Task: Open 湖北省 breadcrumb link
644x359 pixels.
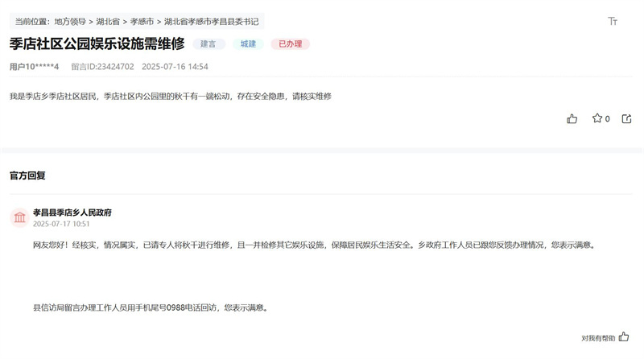Action: tap(109, 22)
